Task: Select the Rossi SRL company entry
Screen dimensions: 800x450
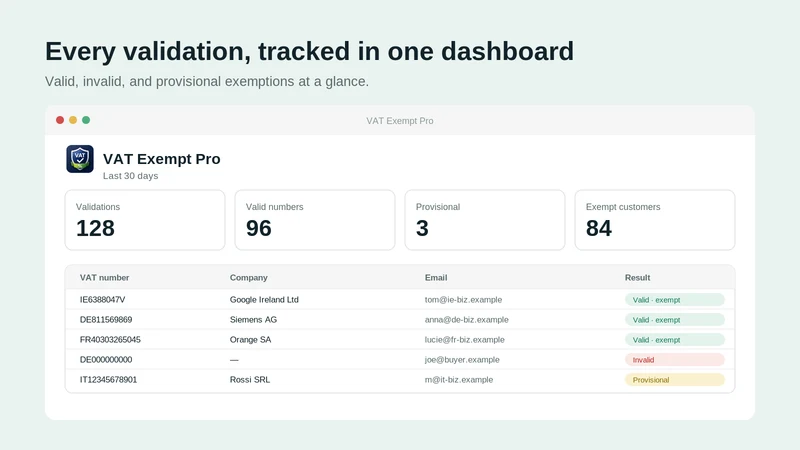Action: [x=250, y=380]
